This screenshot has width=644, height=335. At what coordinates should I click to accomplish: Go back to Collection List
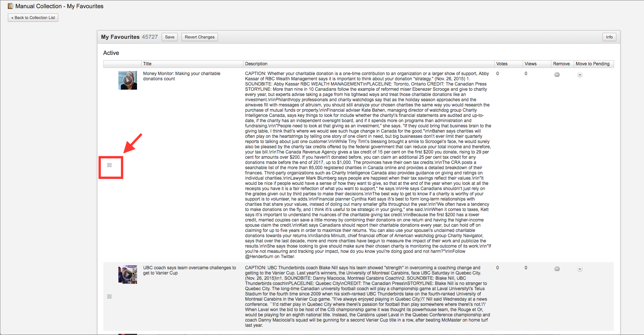[33, 18]
